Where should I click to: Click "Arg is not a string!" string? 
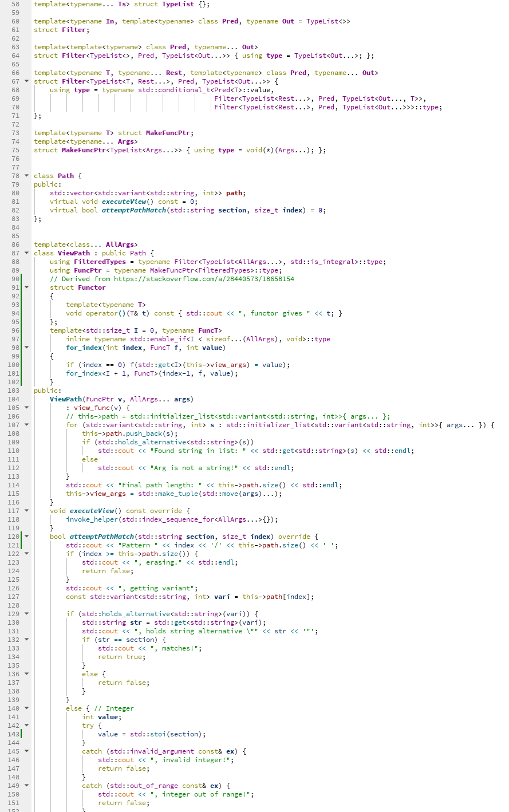[194, 468]
